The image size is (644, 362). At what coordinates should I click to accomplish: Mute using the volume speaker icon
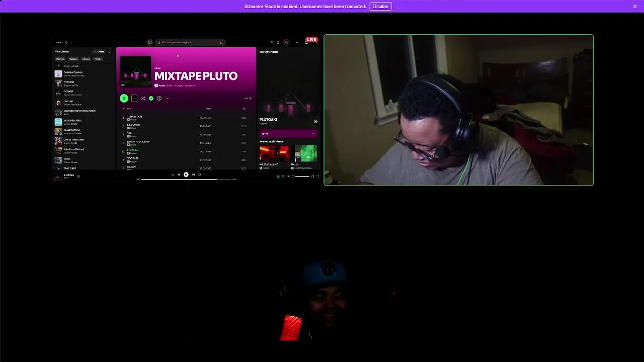tap(293, 176)
